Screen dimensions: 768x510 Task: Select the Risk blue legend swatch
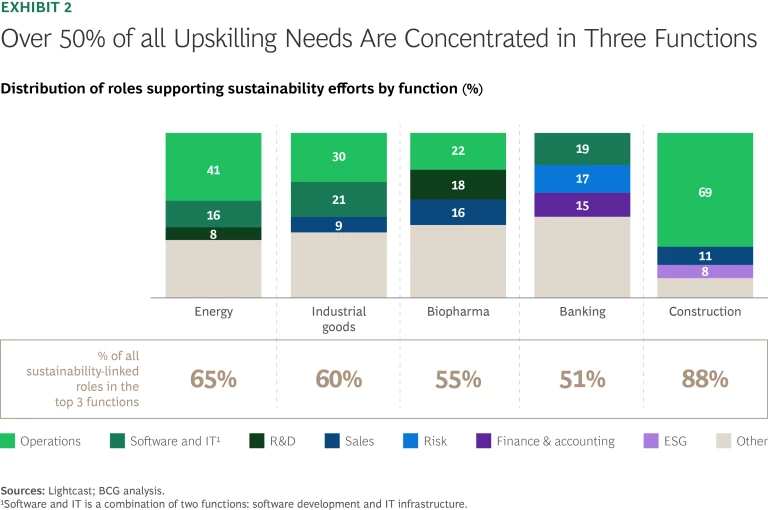tap(408, 441)
